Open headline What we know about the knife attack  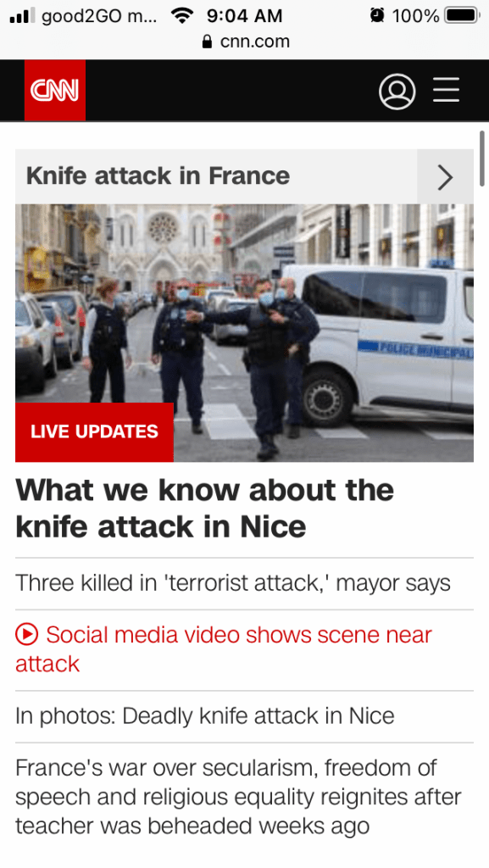[x=205, y=509]
